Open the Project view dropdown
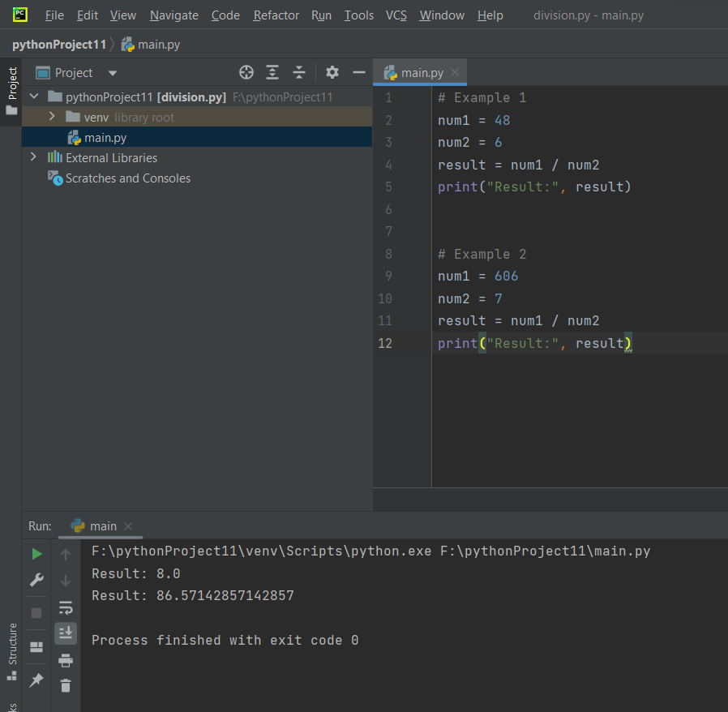728x712 pixels. pyautogui.click(x=113, y=73)
